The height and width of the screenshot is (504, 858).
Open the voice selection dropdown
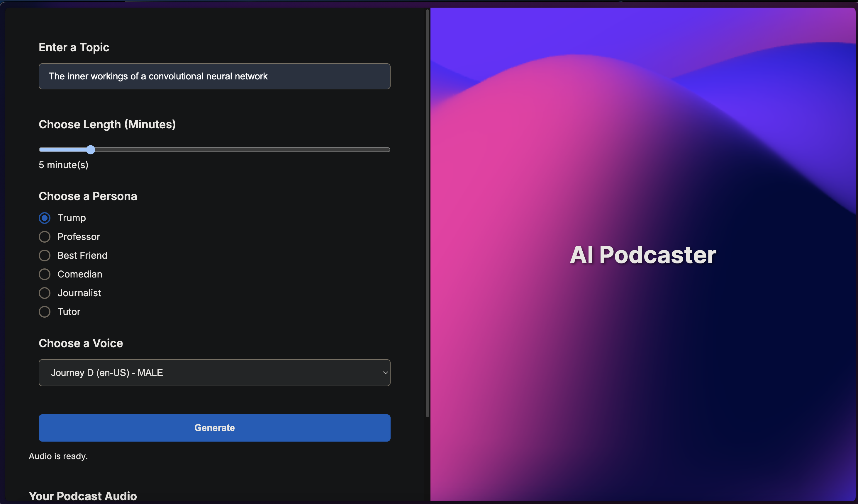215,373
